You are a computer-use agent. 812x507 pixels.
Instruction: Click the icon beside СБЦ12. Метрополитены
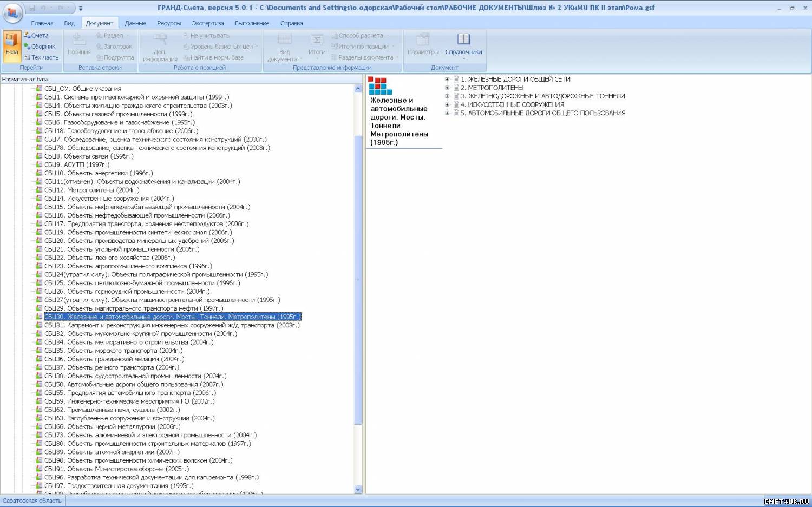pyautogui.click(x=39, y=190)
